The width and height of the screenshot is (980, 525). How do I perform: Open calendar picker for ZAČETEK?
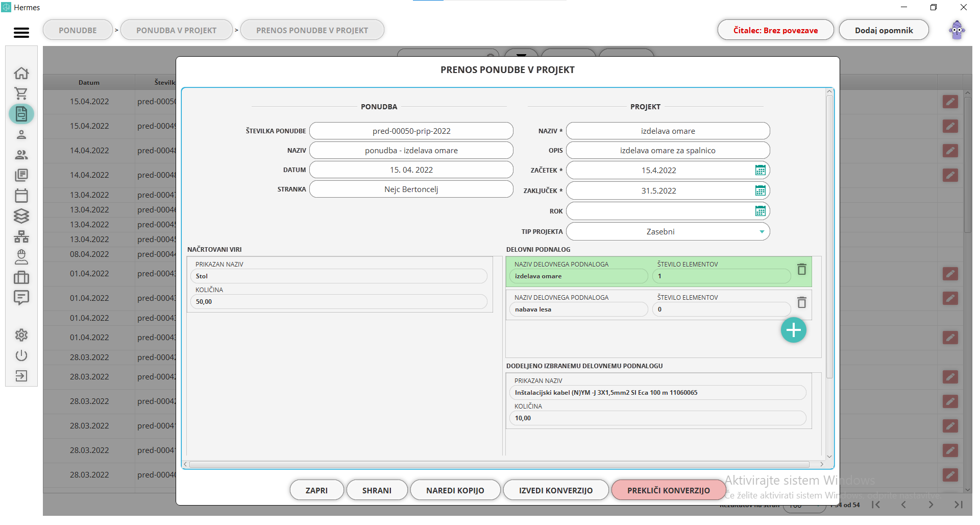pos(760,170)
